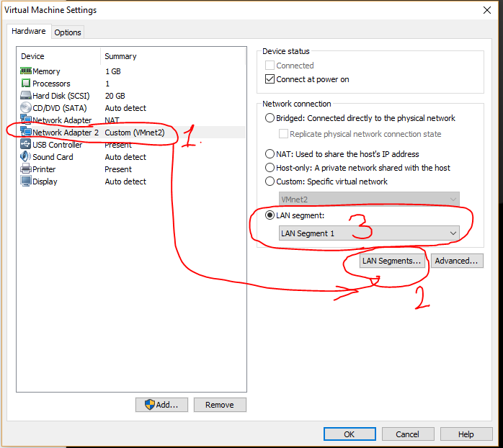The height and width of the screenshot is (448, 503).
Task: Click the LAN Segments... button
Action: click(392, 261)
